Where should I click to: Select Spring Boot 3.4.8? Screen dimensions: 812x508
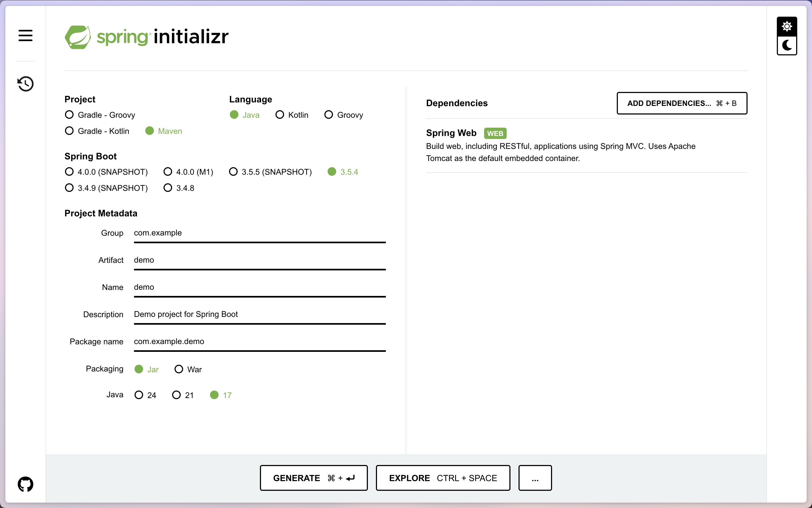coord(179,188)
